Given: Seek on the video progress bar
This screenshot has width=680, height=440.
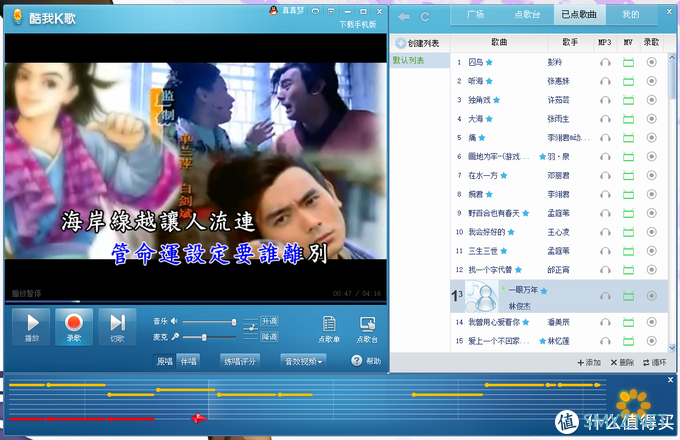Looking at the screenshot, I should coord(195,301).
